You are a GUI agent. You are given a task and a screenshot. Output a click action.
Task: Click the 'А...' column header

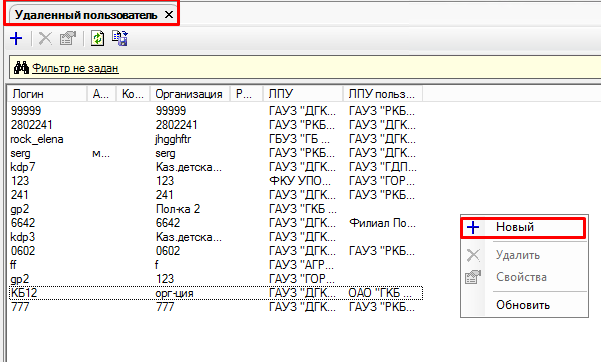102,94
